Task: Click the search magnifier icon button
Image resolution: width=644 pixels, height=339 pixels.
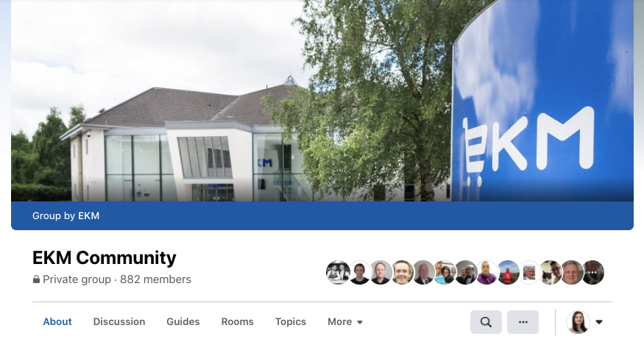Action: tap(486, 322)
